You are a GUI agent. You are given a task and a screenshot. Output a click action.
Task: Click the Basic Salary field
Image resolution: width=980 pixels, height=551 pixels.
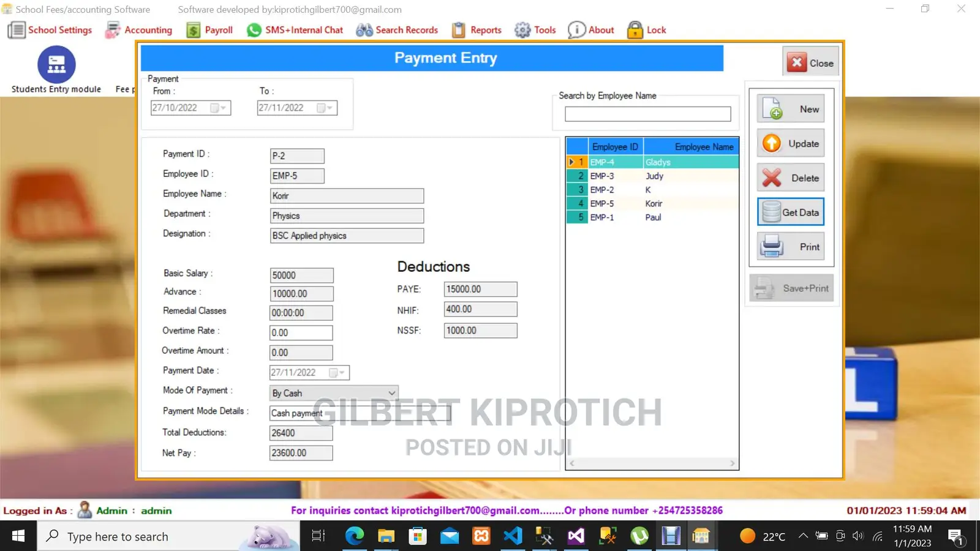click(301, 275)
